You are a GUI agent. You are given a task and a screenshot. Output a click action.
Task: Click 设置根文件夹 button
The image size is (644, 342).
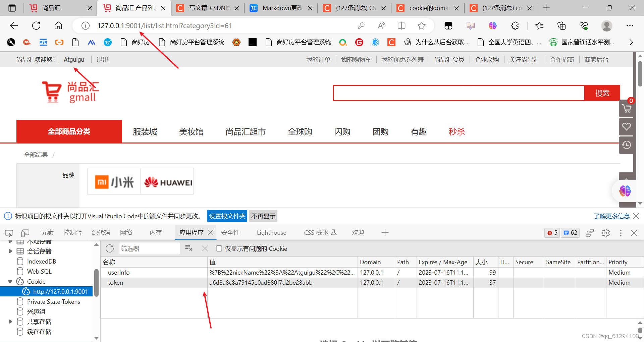point(227,216)
